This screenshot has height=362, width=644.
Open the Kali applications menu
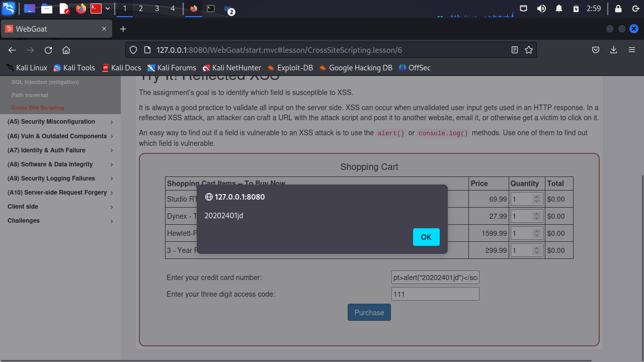click(x=9, y=9)
